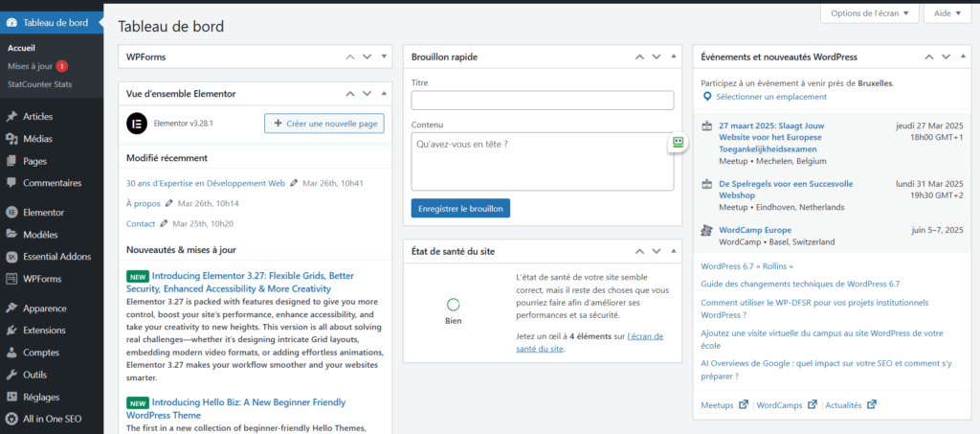
Task: Move Brouillon rapide widget down
Action: [657, 57]
